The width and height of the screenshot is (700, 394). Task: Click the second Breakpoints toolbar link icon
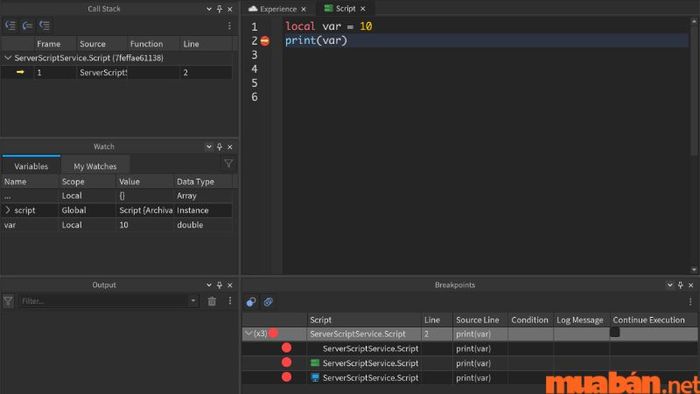tap(268, 302)
